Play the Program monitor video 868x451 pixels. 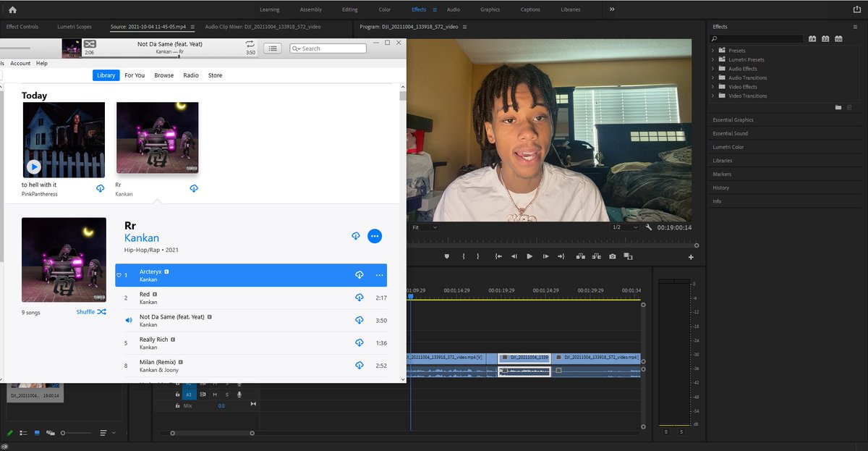tap(529, 256)
